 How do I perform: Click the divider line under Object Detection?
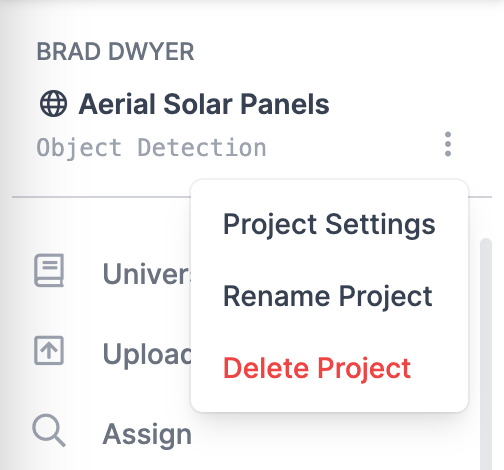tap(100, 197)
